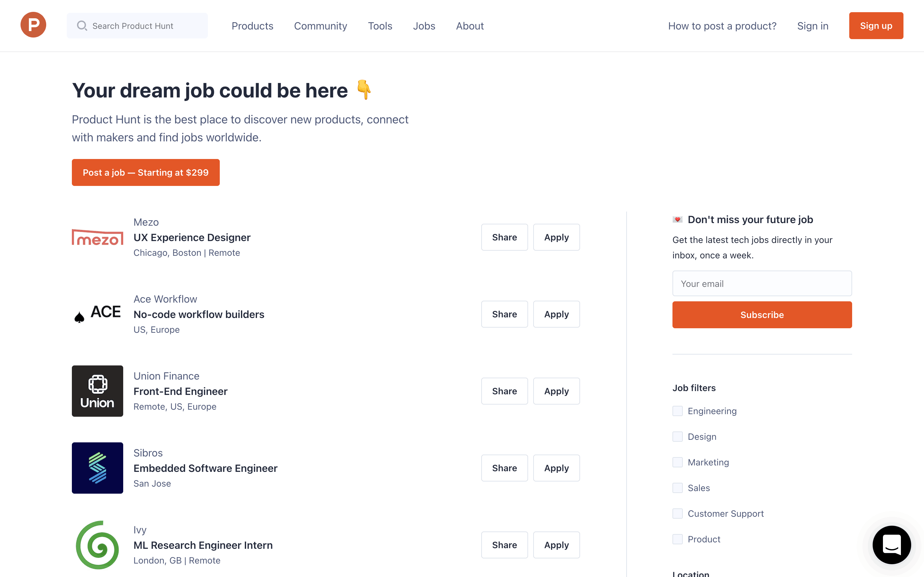Viewport: 924px width, 577px height.
Task: Click the Your email input field
Action: coord(762,284)
